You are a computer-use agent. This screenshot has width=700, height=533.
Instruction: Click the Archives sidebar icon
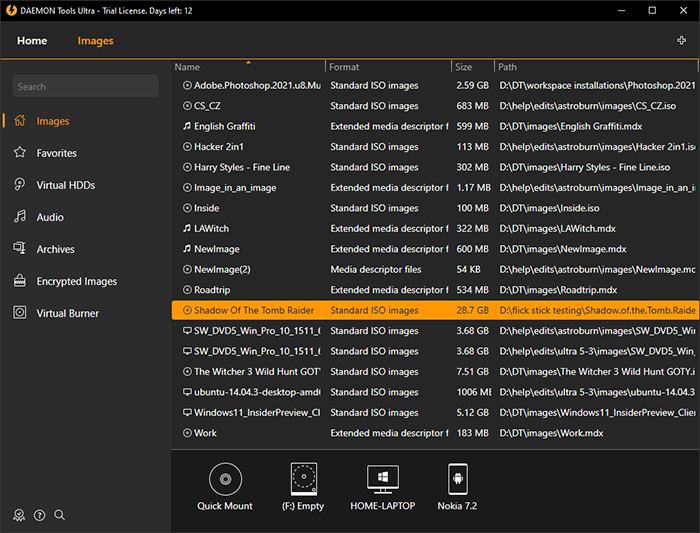point(20,249)
